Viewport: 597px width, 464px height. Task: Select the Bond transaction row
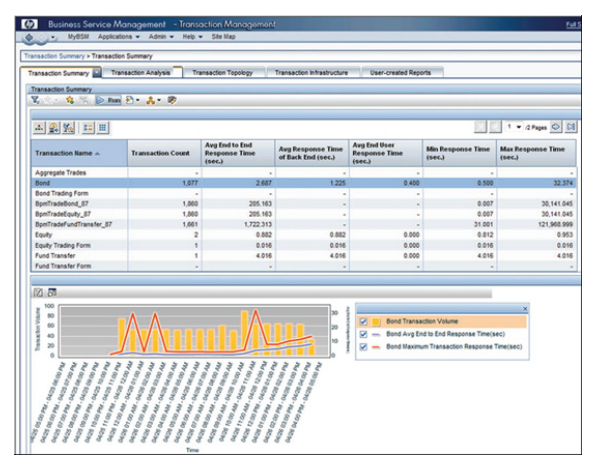[304, 183]
